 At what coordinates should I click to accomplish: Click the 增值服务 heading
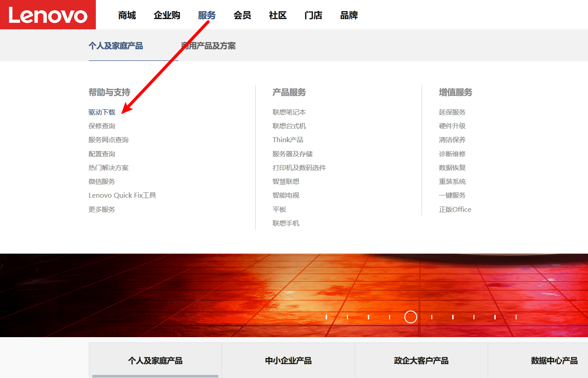coord(456,92)
